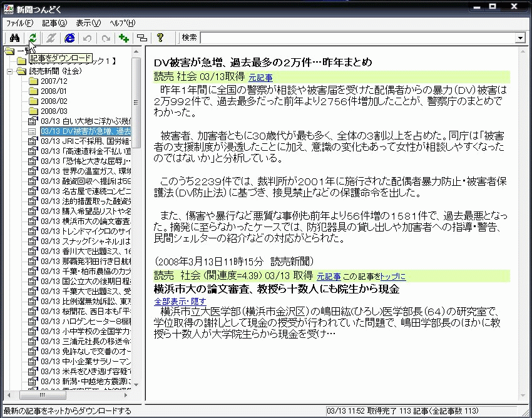Click the tree horizontal scroll-left arrow

(9, 395)
